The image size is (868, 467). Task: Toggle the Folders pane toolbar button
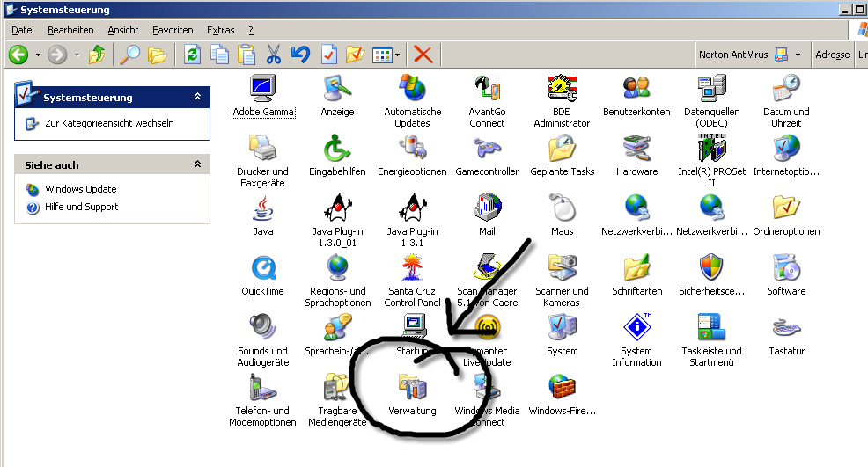[x=158, y=55]
